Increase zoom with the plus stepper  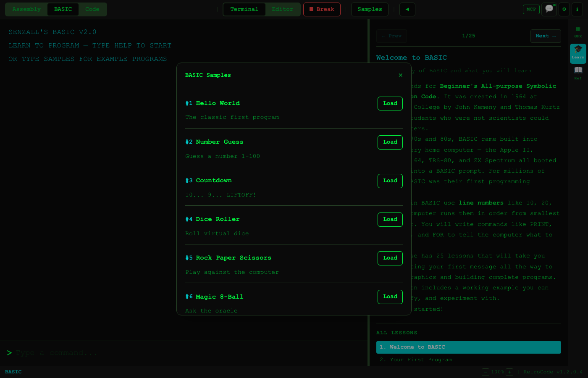pyautogui.click(x=509, y=372)
